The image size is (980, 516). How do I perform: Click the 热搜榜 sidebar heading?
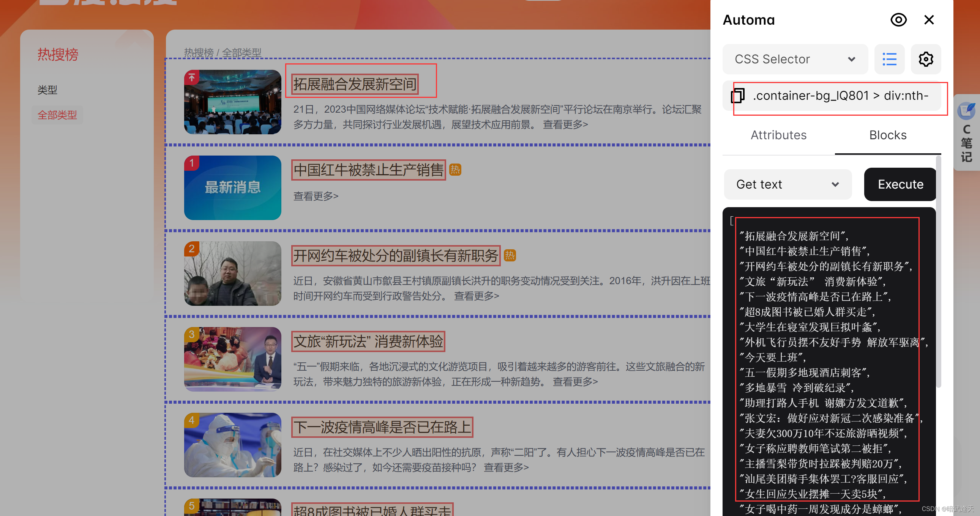tap(58, 54)
